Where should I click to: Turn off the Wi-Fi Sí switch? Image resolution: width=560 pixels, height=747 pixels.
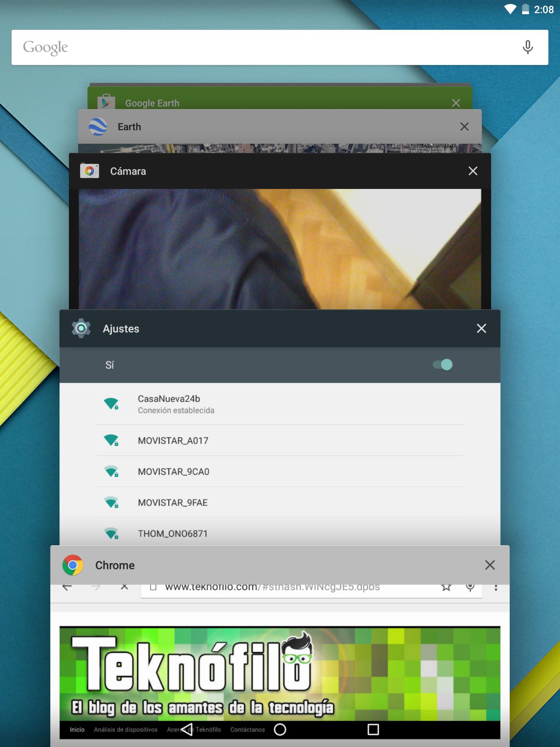point(443,365)
